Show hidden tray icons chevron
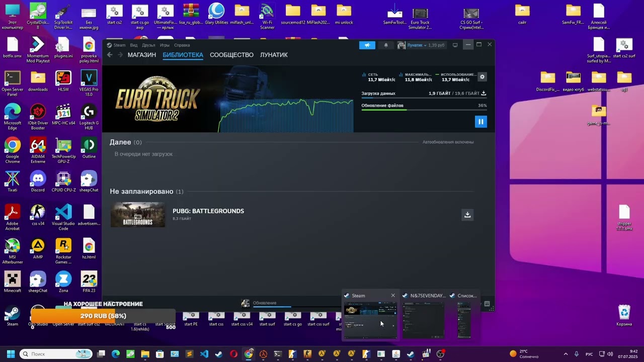 pos(566,354)
